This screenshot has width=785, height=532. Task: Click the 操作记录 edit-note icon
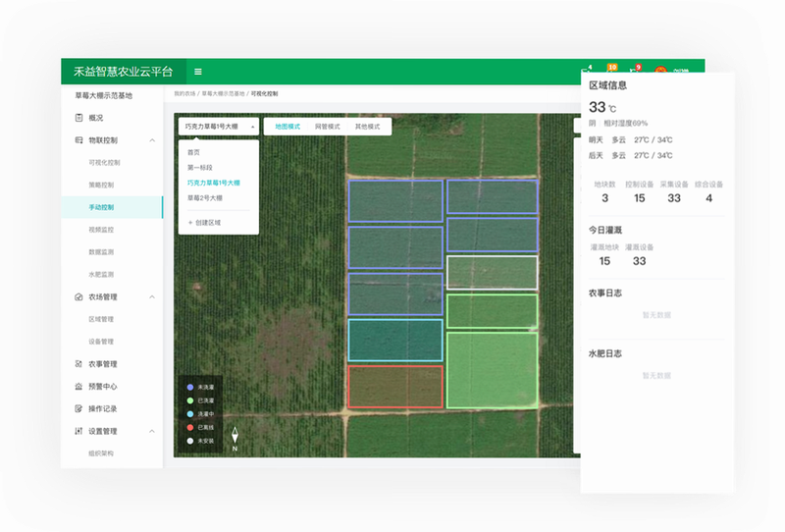click(x=78, y=408)
